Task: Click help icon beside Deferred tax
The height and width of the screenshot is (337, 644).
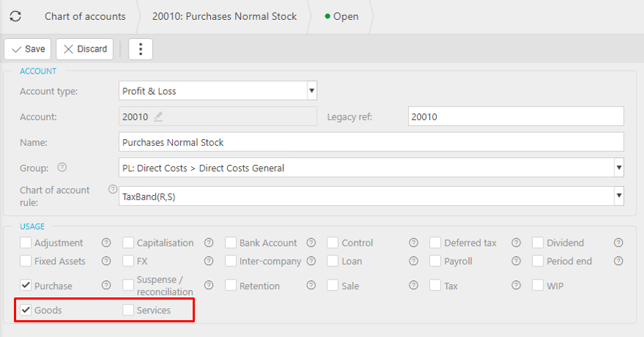Action: [516, 243]
